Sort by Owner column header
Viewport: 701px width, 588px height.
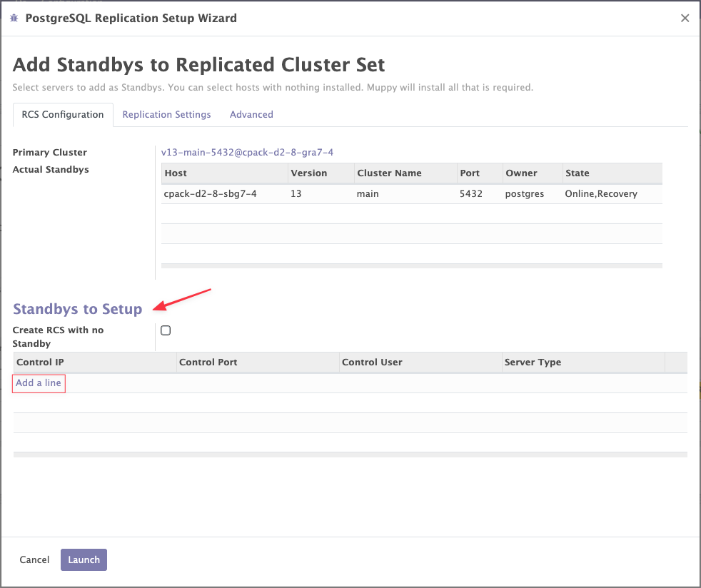(x=520, y=173)
